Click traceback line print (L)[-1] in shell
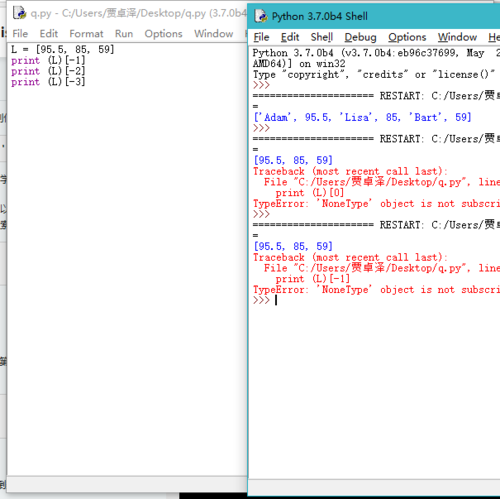Viewport: 500px width, 499px height. pos(313,279)
